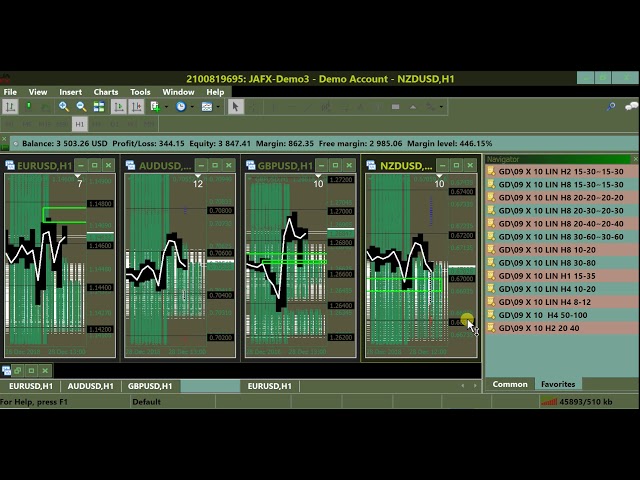The height and width of the screenshot is (480, 640).
Task: Click the Zoom Out magnifier icon
Action: [x=81, y=106]
